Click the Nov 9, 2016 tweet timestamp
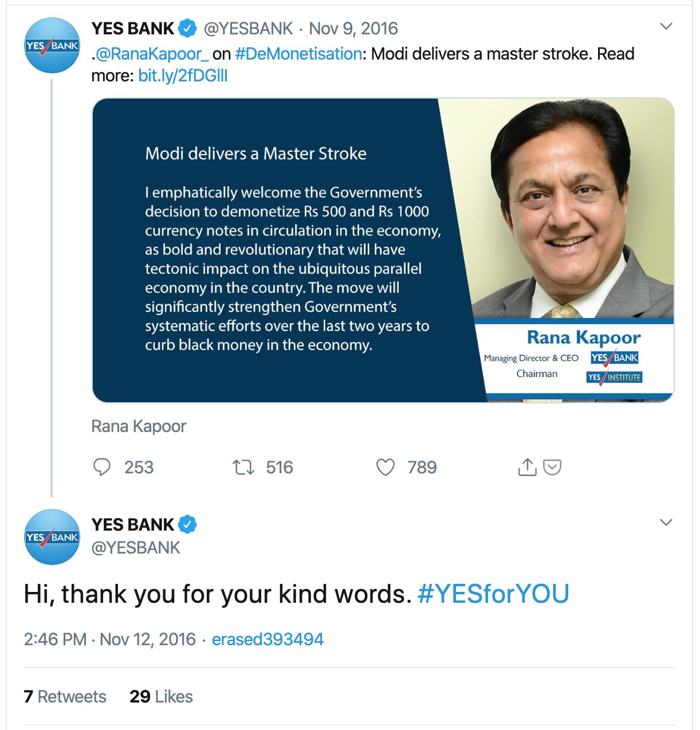The width and height of the screenshot is (700, 730). pos(353,28)
